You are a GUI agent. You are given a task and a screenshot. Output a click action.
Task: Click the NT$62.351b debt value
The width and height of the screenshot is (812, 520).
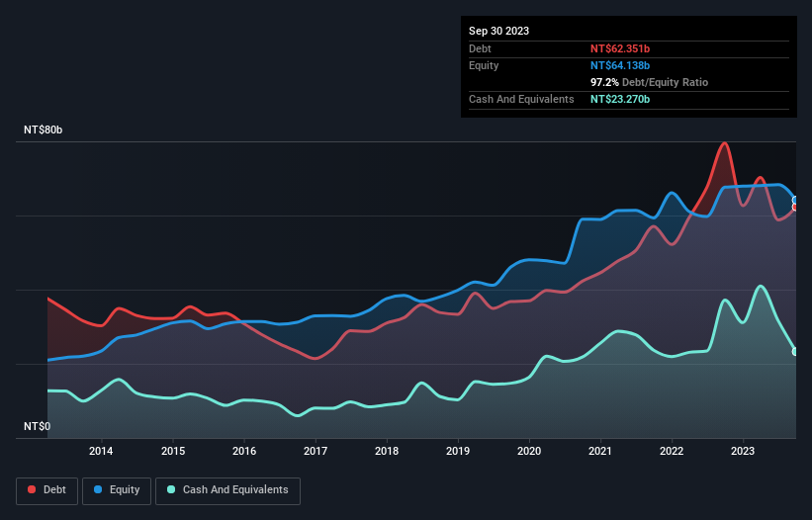coord(620,48)
